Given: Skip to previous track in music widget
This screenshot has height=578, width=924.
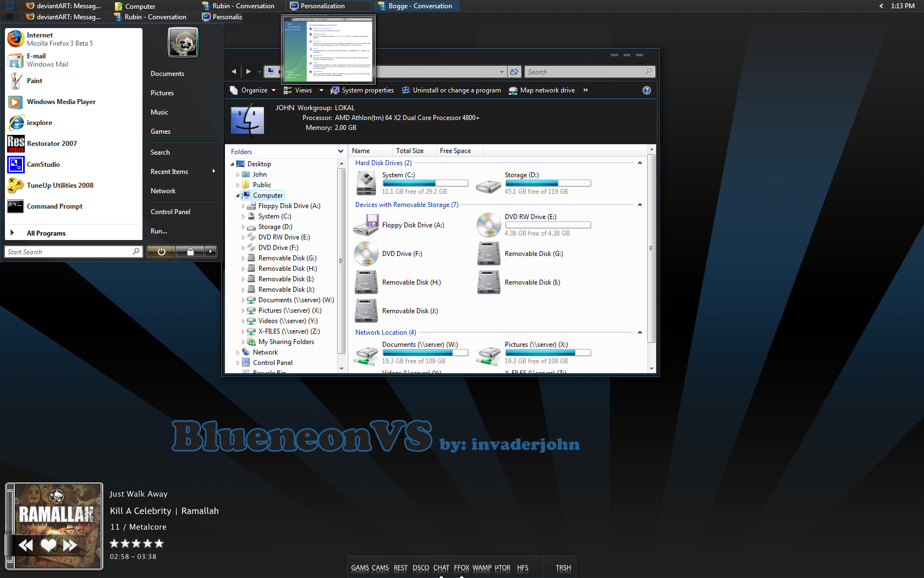Looking at the screenshot, I should 26,545.
